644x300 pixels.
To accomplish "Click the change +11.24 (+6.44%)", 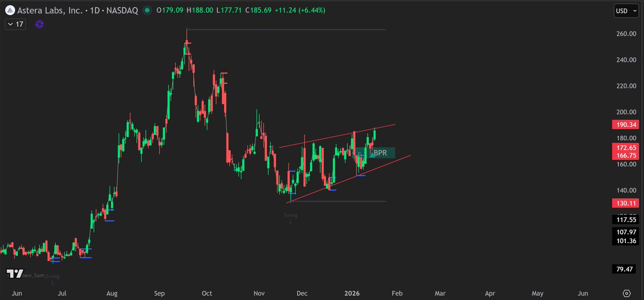I will tap(301, 10).
